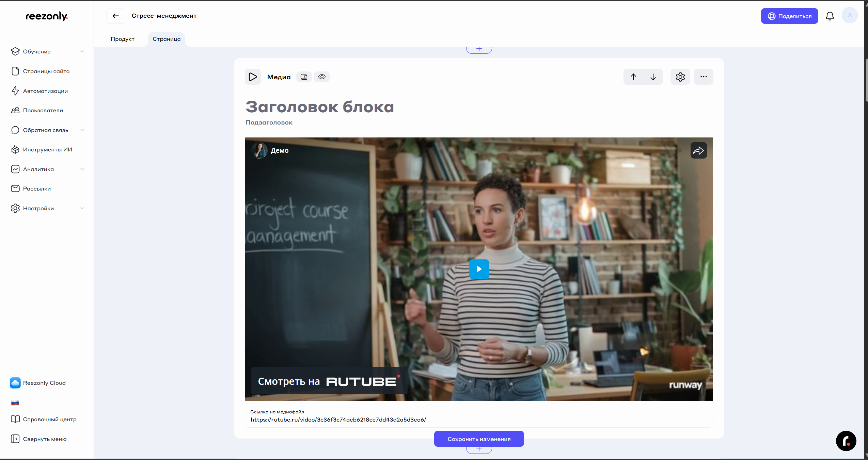Open the chat support bubble
Screen dimensions: 868x460
pyautogui.click(x=846, y=441)
